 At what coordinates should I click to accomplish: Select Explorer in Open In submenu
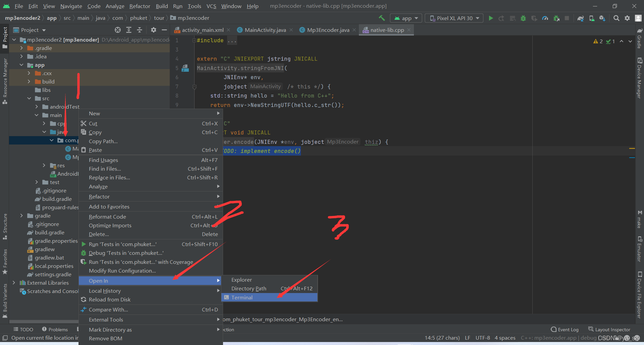(270, 280)
